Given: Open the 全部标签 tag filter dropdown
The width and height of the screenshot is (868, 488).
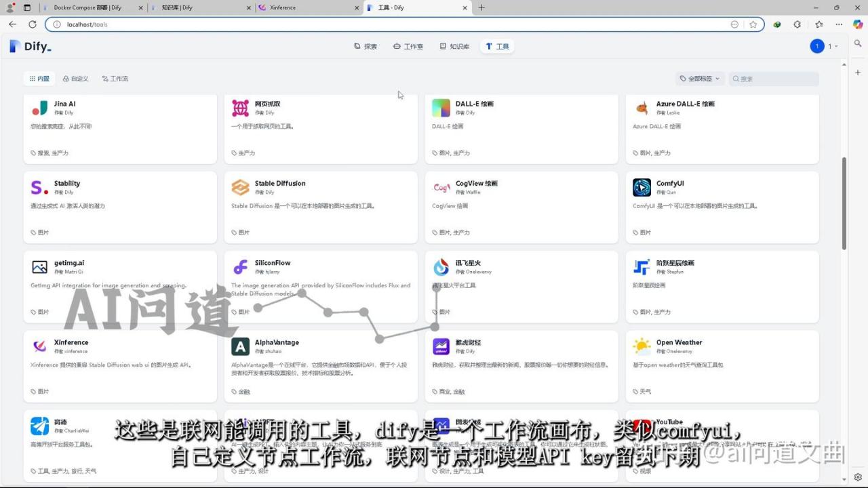Looking at the screenshot, I should 700,79.
